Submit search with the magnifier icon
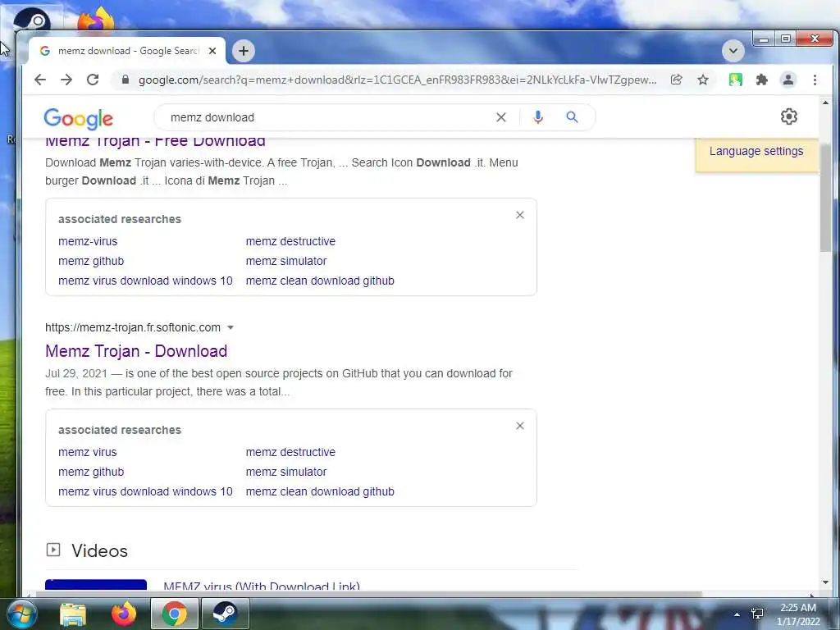Image resolution: width=840 pixels, height=630 pixels. coord(572,116)
